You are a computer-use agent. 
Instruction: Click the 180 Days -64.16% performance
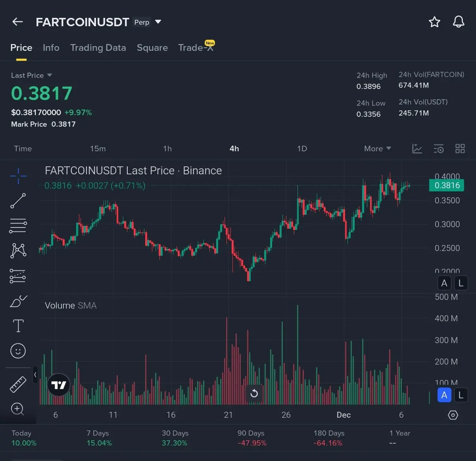pos(328,438)
